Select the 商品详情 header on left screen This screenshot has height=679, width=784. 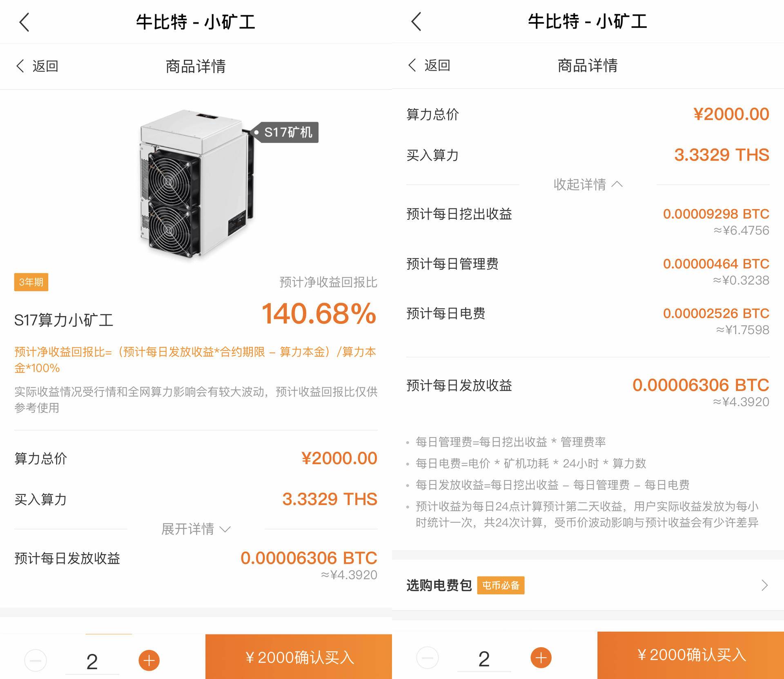(196, 66)
